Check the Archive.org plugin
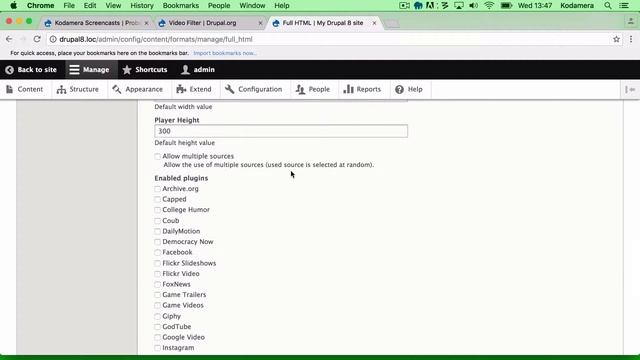The width and height of the screenshot is (640, 360). pos(158,189)
